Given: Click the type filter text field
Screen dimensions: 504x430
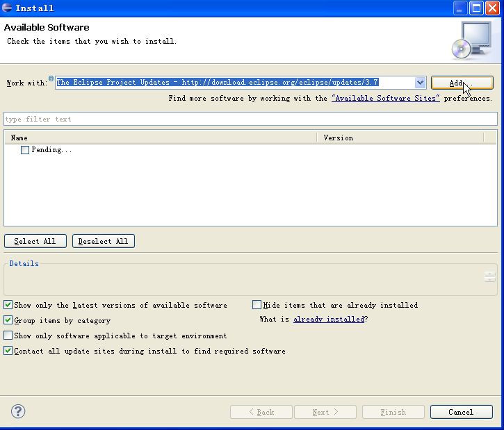Looking at the screenshot, I should pyautogui.click(x=250, y=119).
